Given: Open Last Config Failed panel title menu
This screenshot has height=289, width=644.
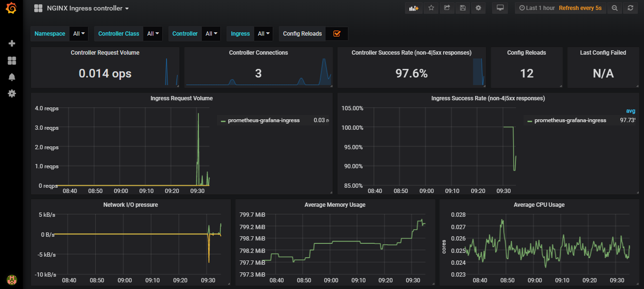Looking at the screenshot, I should click(x=603, y=53).
